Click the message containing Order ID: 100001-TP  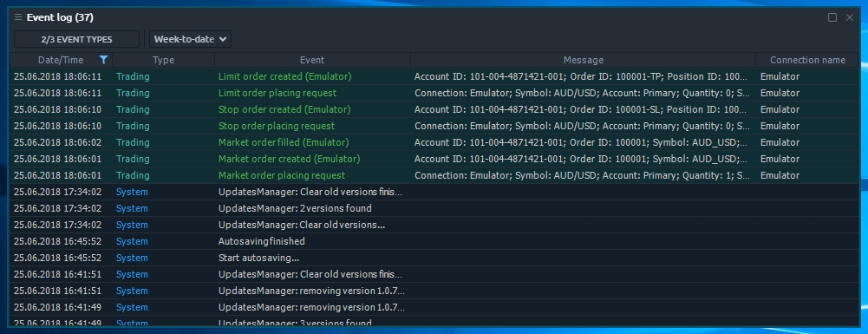(x=581, y=76)
